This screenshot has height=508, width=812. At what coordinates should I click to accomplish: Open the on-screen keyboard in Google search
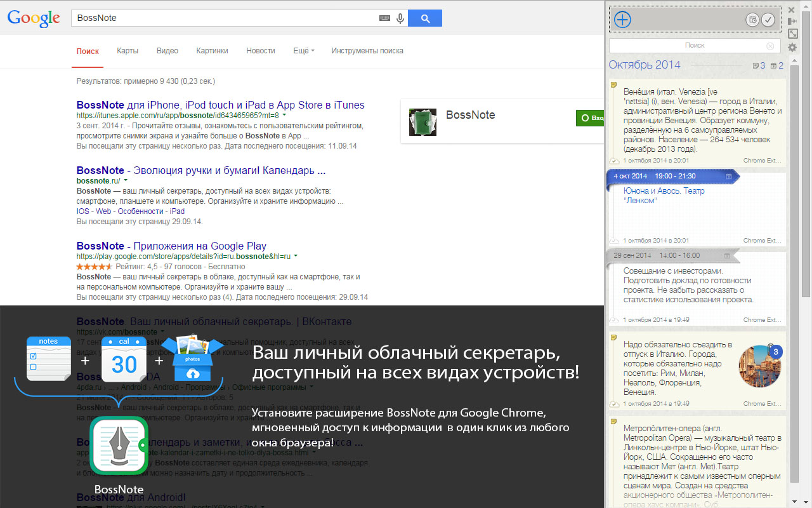(385, 18)
